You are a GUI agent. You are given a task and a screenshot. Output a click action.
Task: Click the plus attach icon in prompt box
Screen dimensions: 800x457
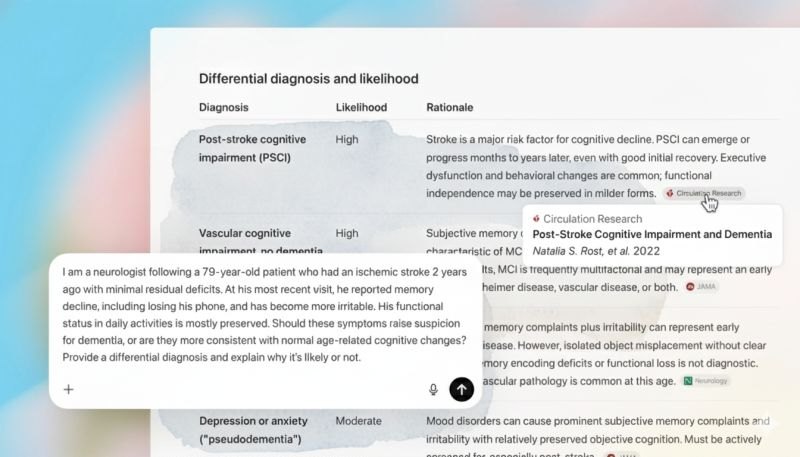pos(68,390)
